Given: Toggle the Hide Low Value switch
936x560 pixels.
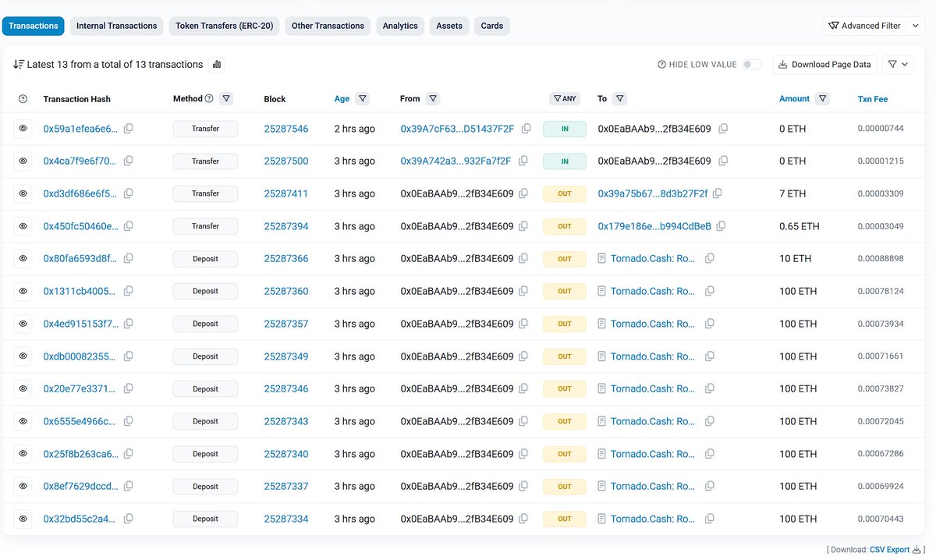Looking at the screenshot, I should tap(752, 65).
